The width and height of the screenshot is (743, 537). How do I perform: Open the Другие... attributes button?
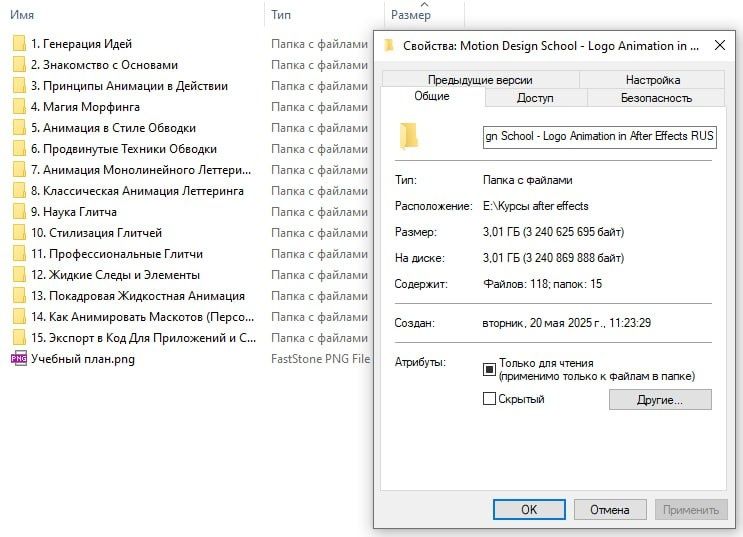(660, 400)
